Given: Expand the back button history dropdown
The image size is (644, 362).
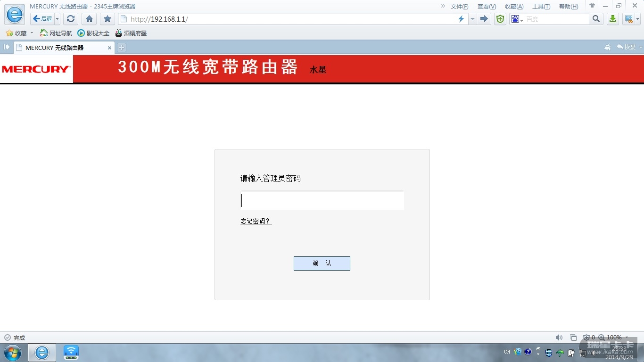Looking at the screenshot, I should [x=58, y=19].
